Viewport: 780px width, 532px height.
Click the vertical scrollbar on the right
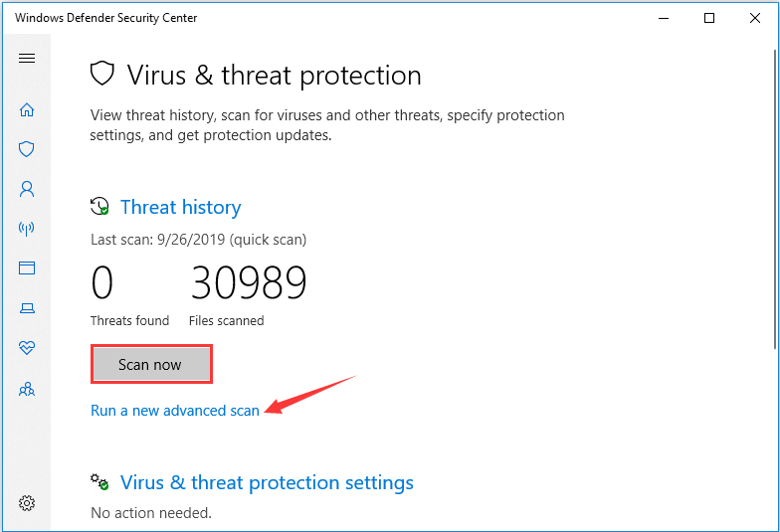(x=776, y=199)
